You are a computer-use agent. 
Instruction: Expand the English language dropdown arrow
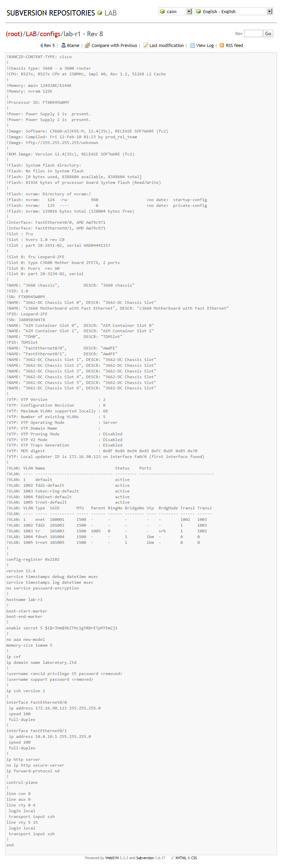[x=269, y=11]
